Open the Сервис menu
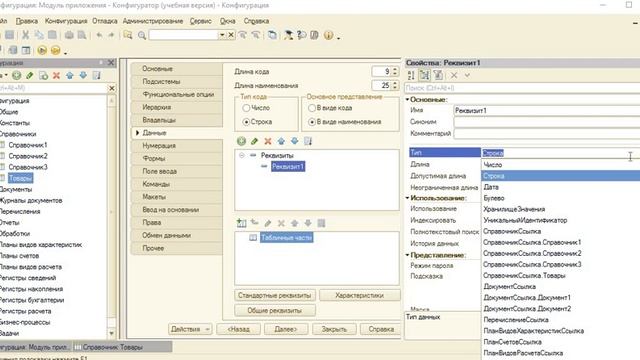Image resolution: width=640 pixels, height=360 pixels. tap(200, 21)
